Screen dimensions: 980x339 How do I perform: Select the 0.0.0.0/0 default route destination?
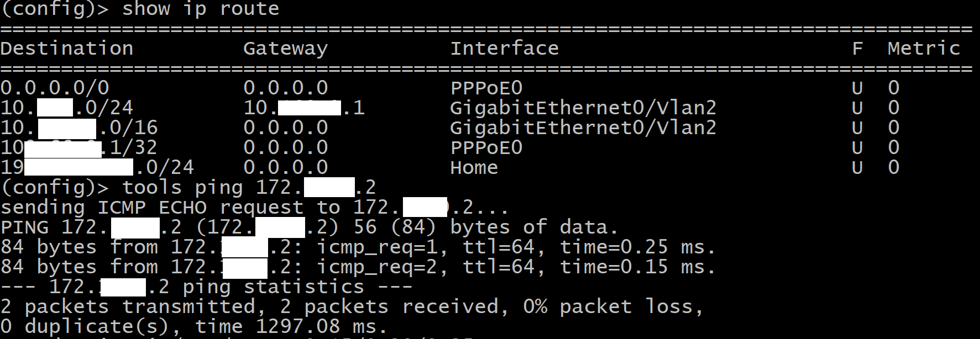[x=55, y=88]
